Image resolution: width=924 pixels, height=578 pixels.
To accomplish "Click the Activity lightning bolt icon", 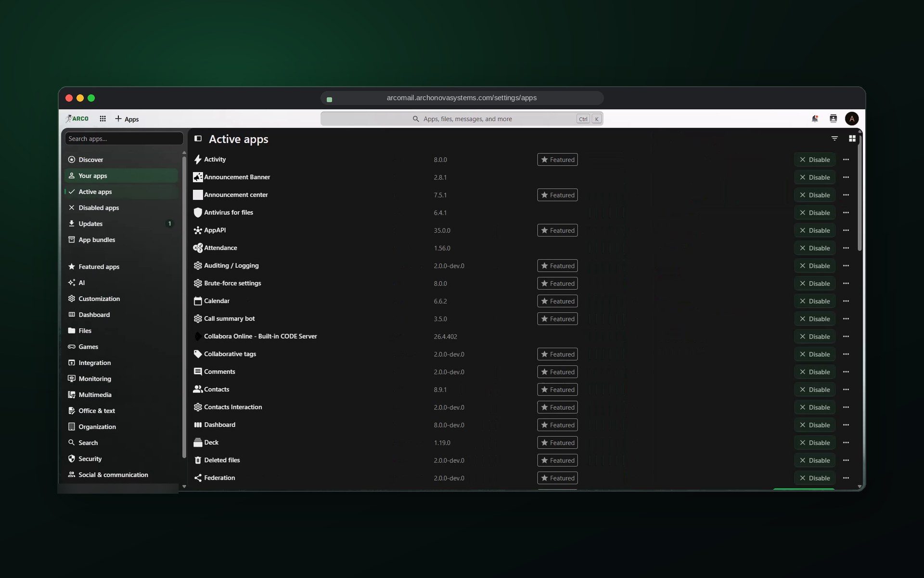I will 198,159.
